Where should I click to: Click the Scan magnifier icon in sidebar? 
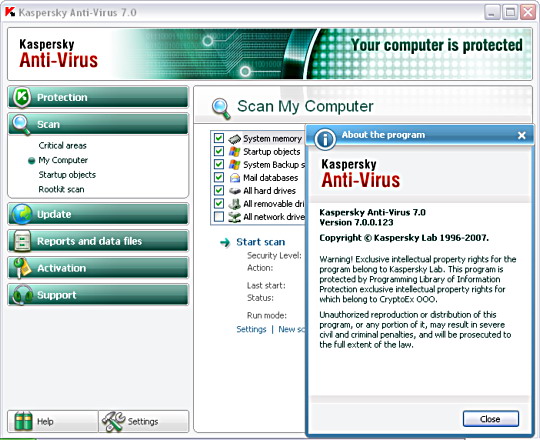[21, 125]
